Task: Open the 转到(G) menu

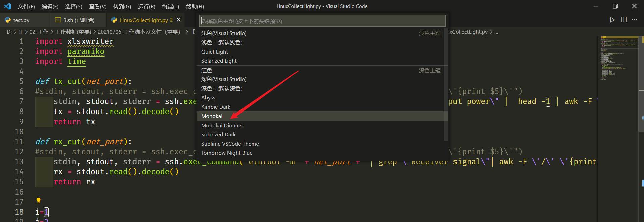Action: [x=122, y=6]
